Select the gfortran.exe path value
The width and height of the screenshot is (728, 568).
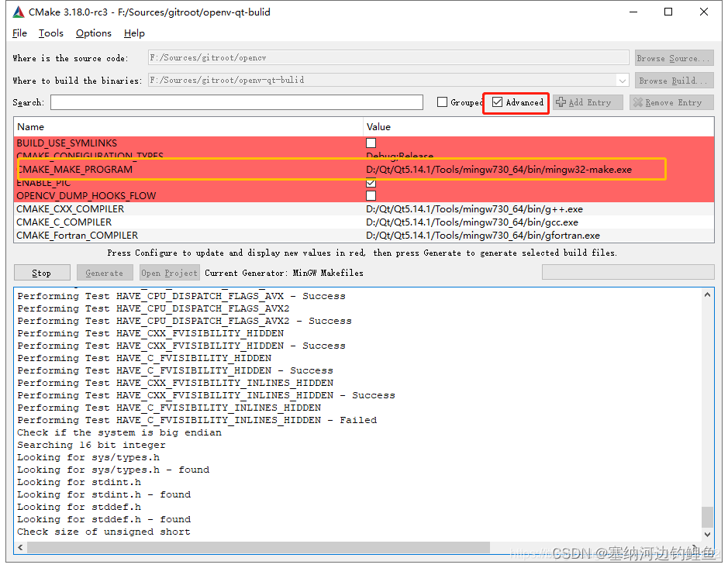coord(483,236)
